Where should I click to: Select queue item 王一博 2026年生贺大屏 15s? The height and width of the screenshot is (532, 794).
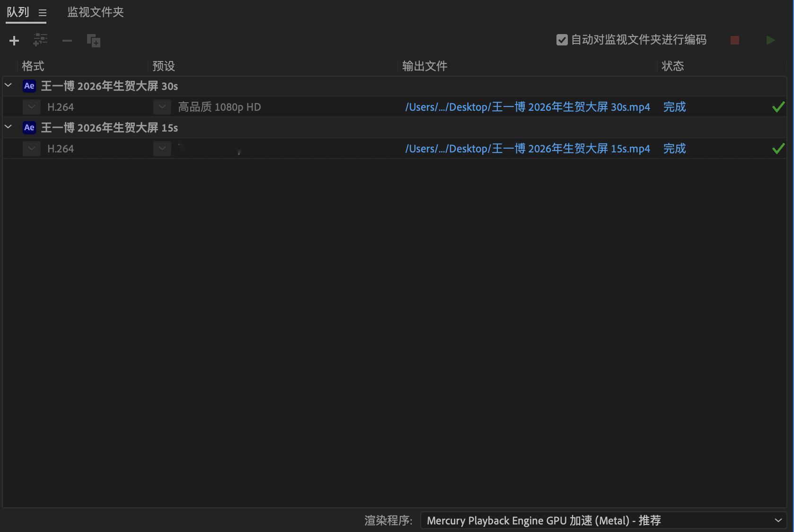tap(109, 128)
